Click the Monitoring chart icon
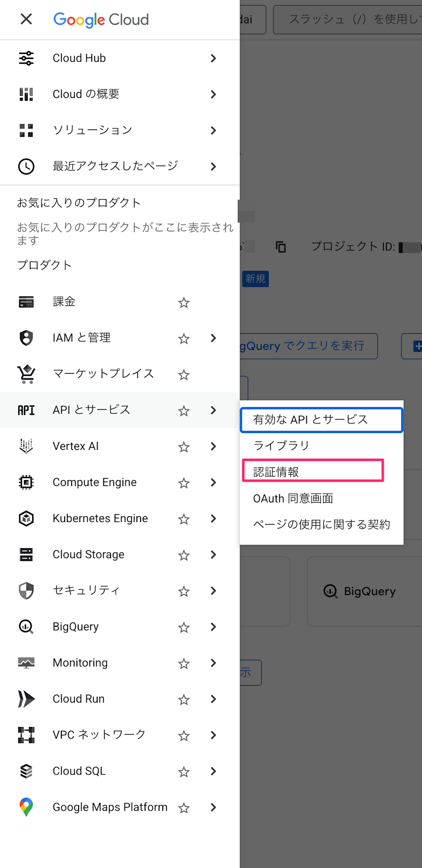422x868 pixels. (x=26, y=663)
